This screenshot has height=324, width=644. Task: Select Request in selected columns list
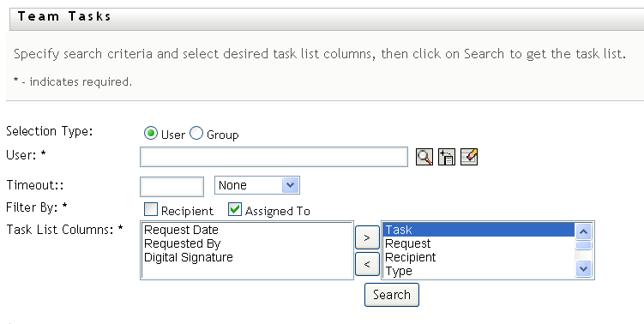click(478, 243)
